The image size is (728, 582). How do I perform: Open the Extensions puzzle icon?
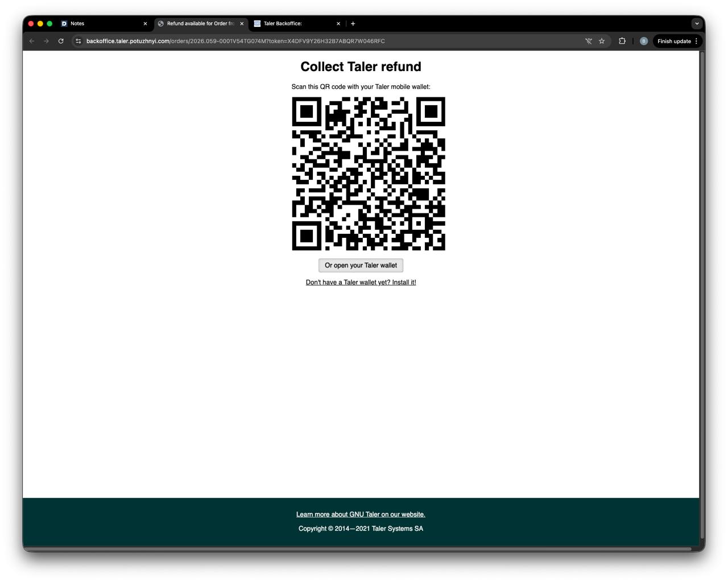point(622,41)
